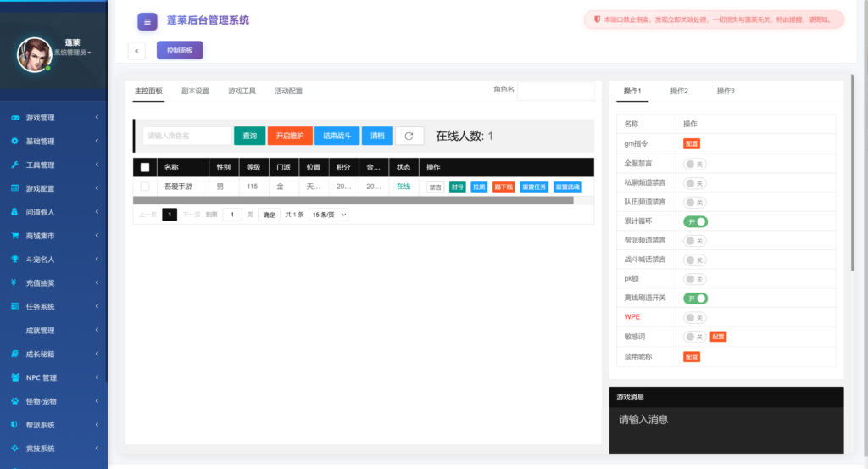
Task: Click the 斗宠名人 trophy icon
Action: coord(15,259)
